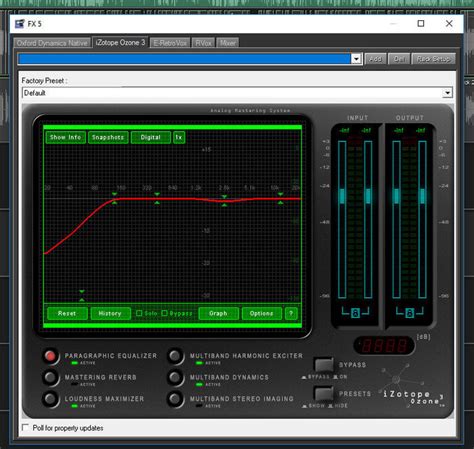
Task: Click the Add preset button
Action: point(375,59)
